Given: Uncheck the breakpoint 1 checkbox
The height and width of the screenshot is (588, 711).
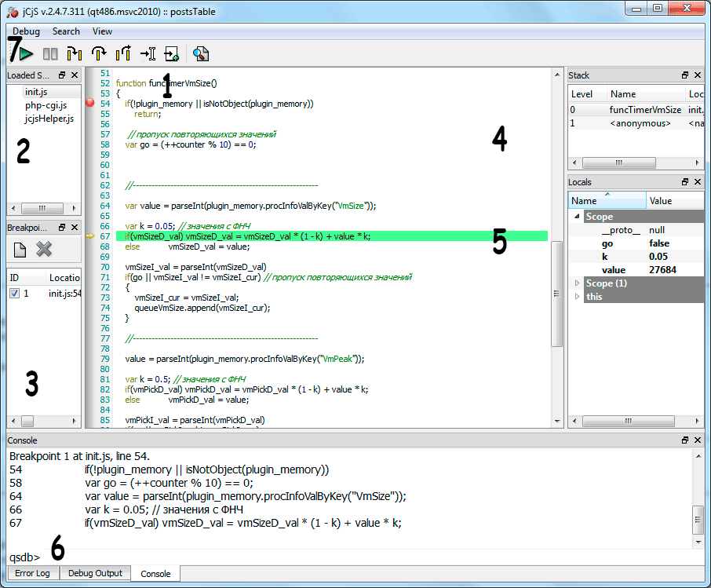Looking at the screenshot, I should 14,294.
